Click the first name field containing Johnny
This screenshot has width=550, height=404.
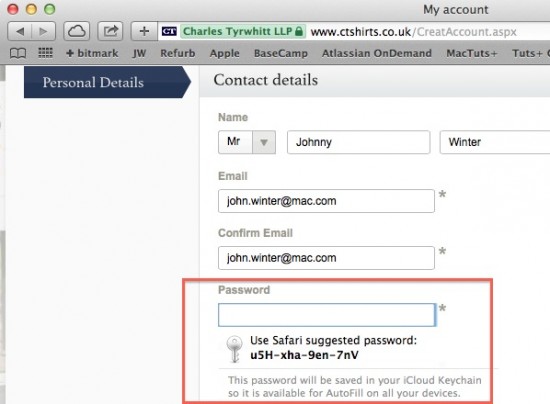358,142
